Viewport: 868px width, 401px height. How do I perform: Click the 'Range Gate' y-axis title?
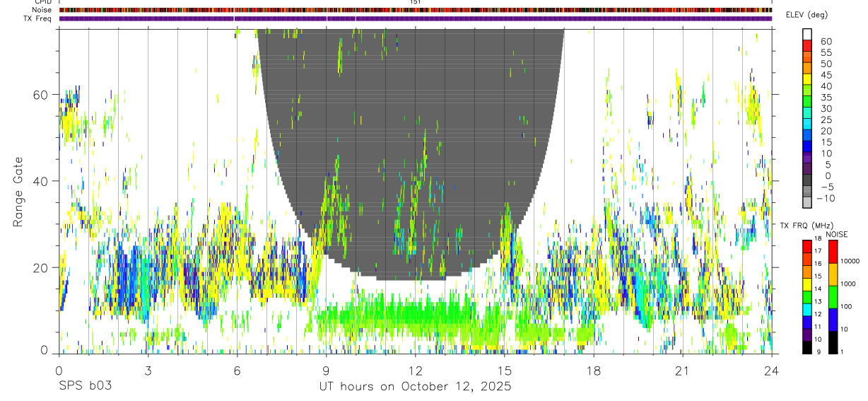[19, 191]
